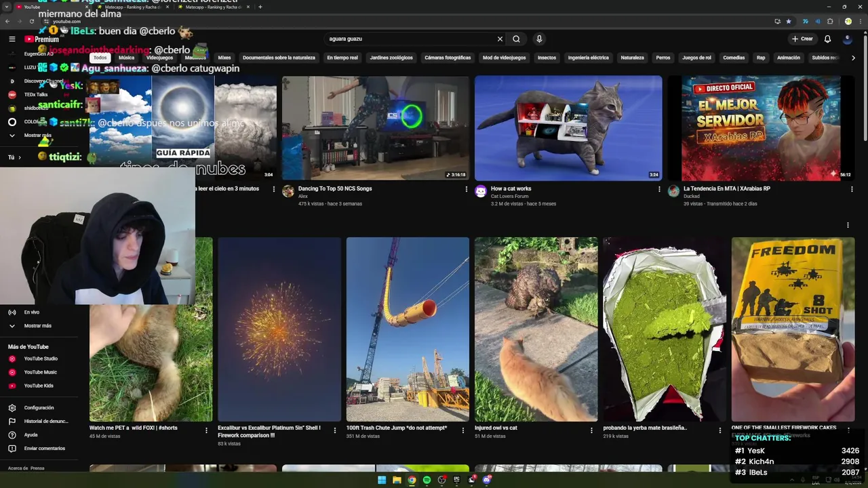Expand Mostrar más under En vivo
868x488 pixels.
click(x=37, y=325)
